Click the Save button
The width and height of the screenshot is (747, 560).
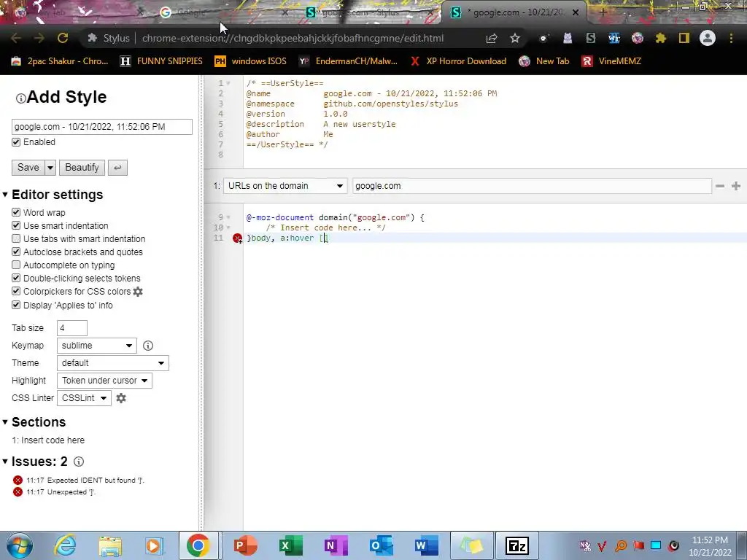coord(28,168)
